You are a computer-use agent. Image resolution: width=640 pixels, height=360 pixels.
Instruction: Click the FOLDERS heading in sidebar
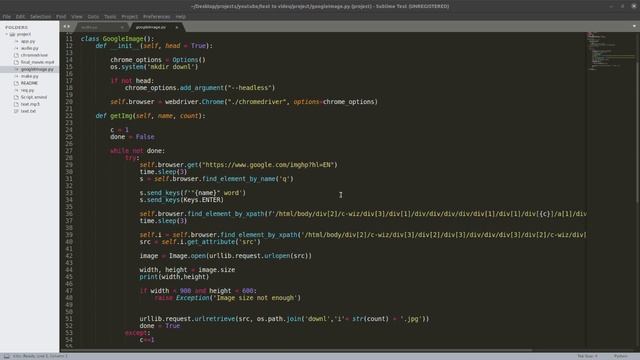point(16,27)
